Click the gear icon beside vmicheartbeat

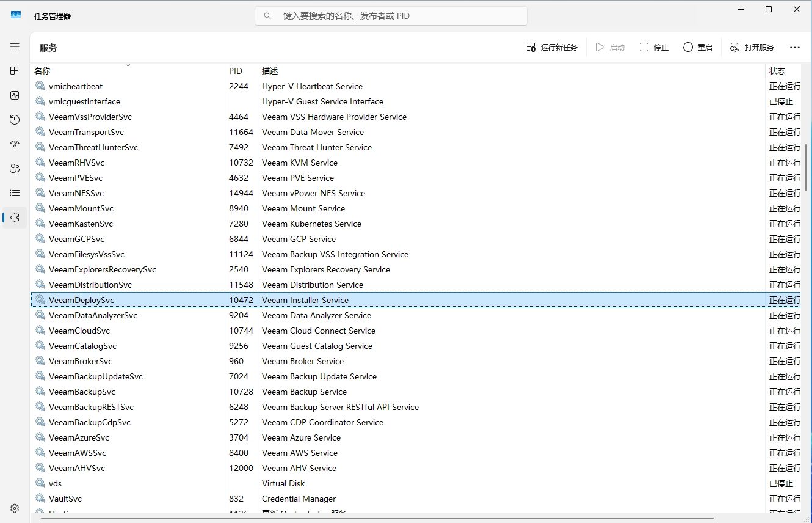[40, 86]
